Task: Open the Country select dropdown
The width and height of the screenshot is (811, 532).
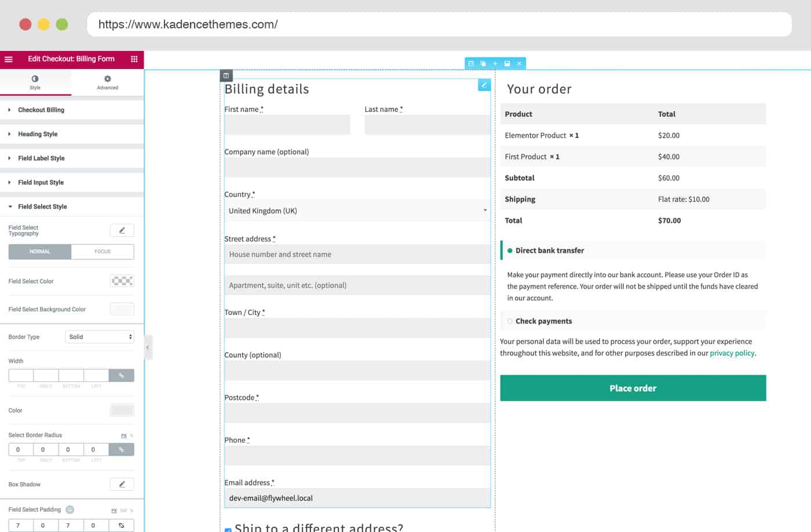Action: [357, 211]
